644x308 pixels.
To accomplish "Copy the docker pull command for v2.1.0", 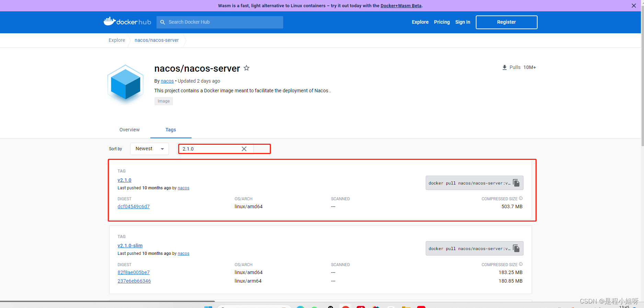I will point(516,183).
